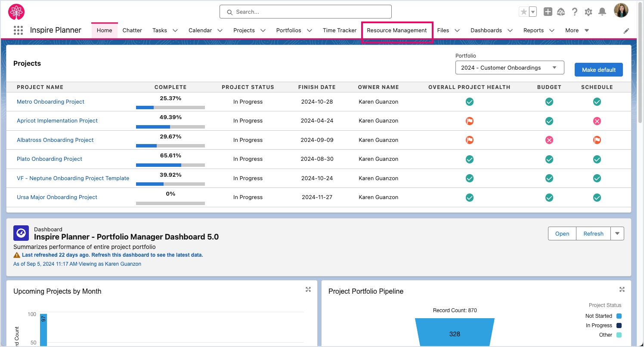Image resolution: width=644 pixels, height=347 pixels.
Task: Expand the Reports tab dropdown chevron
Action: pyautogui.click(x=552, y=31)
